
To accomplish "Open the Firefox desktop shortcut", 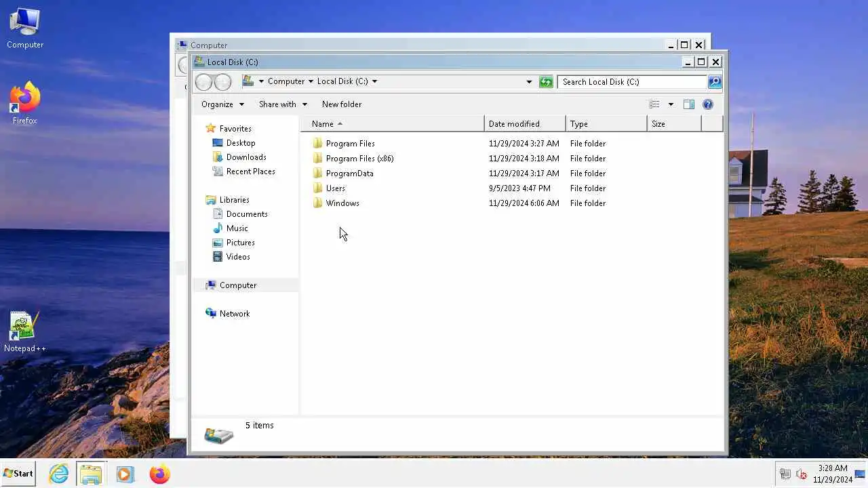I will coord(25,104).
